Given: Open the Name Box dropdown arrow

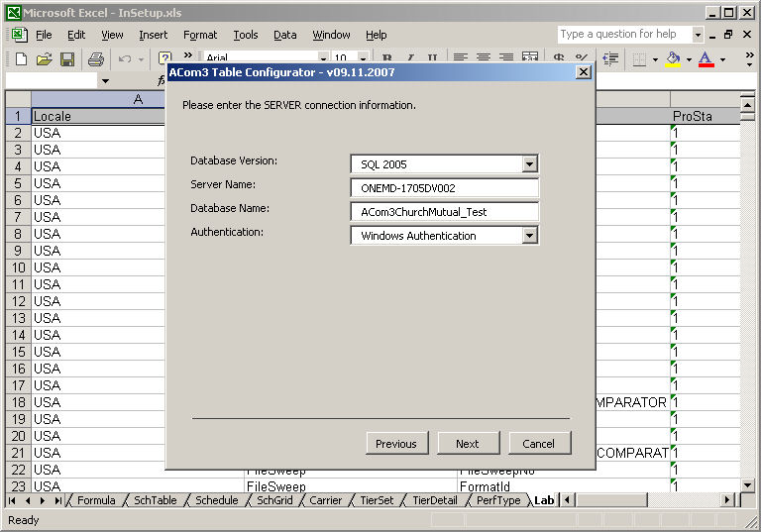Looking at the screenshot, I should click(105, 81).
